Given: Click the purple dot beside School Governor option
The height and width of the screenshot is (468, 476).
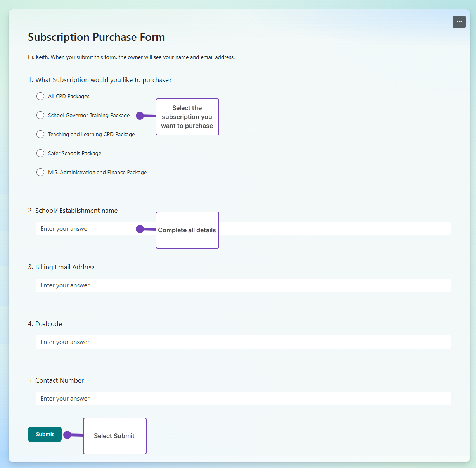Looking at the screenshot, I should (140, 116).
